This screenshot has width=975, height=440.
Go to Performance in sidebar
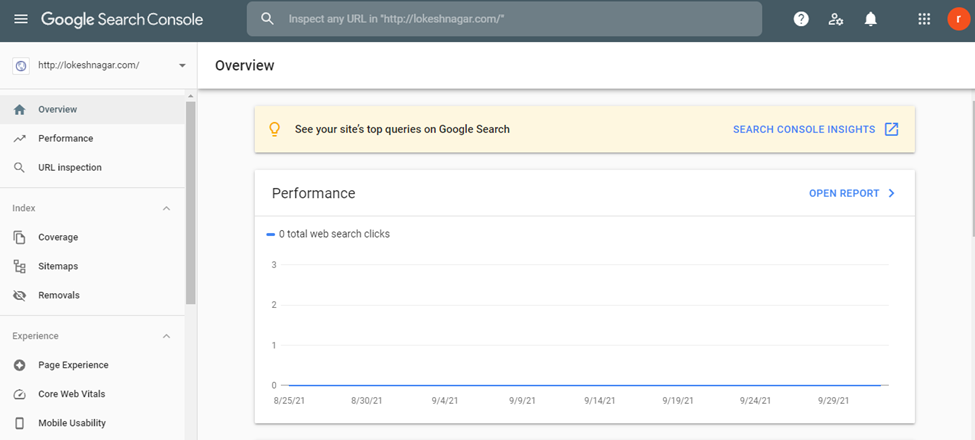click(x=65, y=139)
